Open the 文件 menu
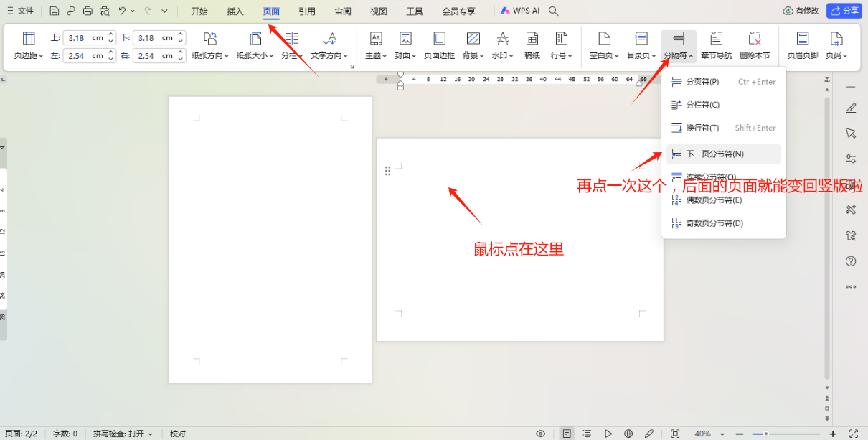 pyautogui.click(x=19, y=11)
